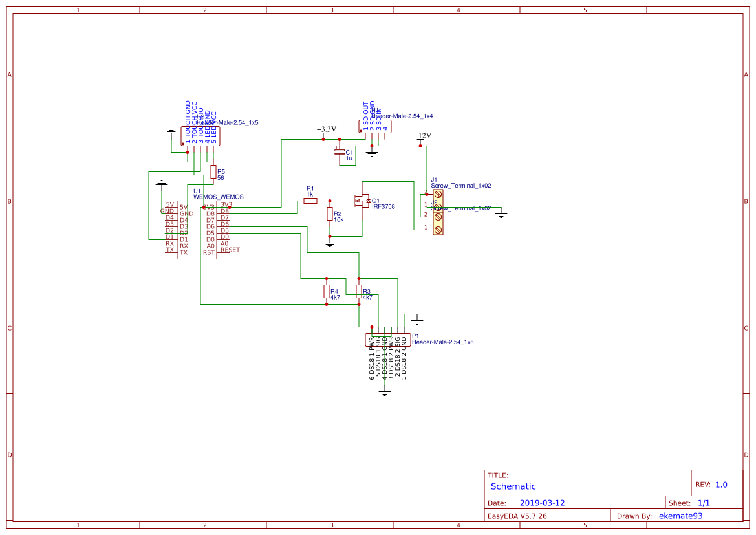This screenshot has height=535, width=756.
Task: Select the ekemate93 Drawn By text
Action: coord(680,516)
